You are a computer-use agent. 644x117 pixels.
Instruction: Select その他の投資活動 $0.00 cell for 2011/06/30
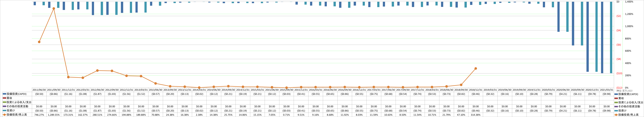click(39, 106)
